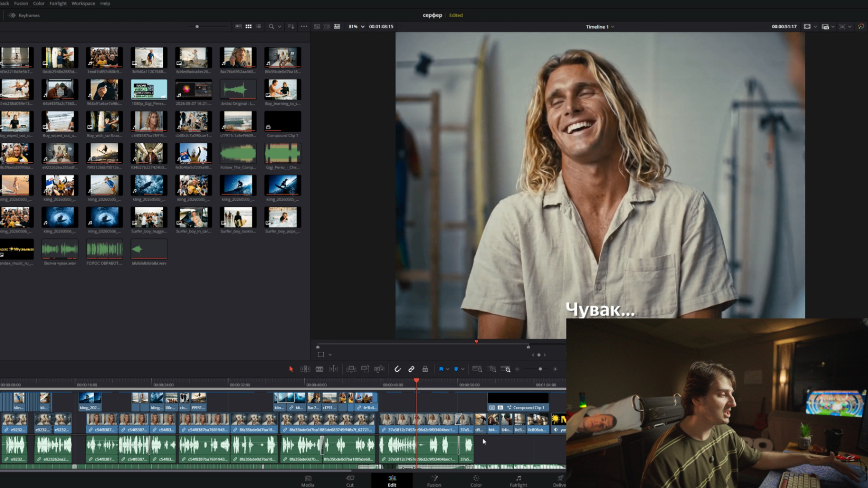This screenshot has height=488, width=868.
Task: Click the media pool search magnifier
Action: click(271, 27)
